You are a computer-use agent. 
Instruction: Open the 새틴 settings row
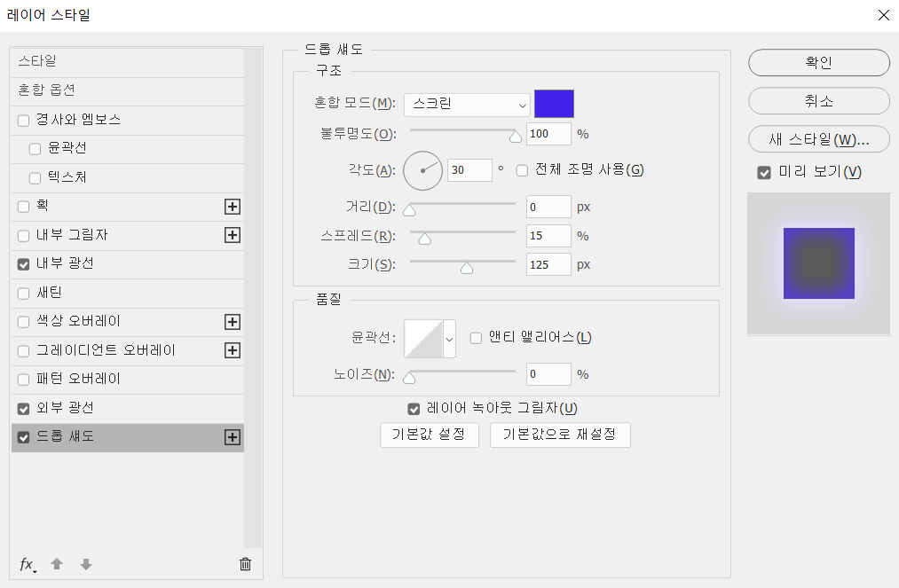point(127,293)
